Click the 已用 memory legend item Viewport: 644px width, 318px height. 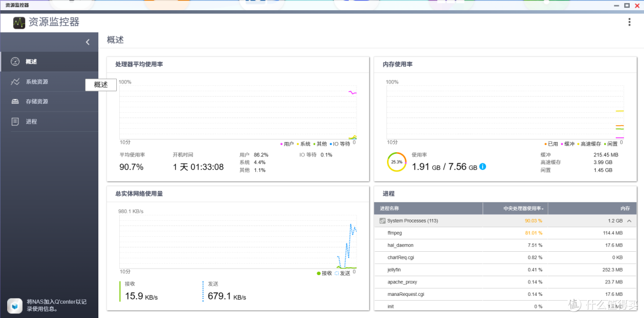tap(551, 144)
